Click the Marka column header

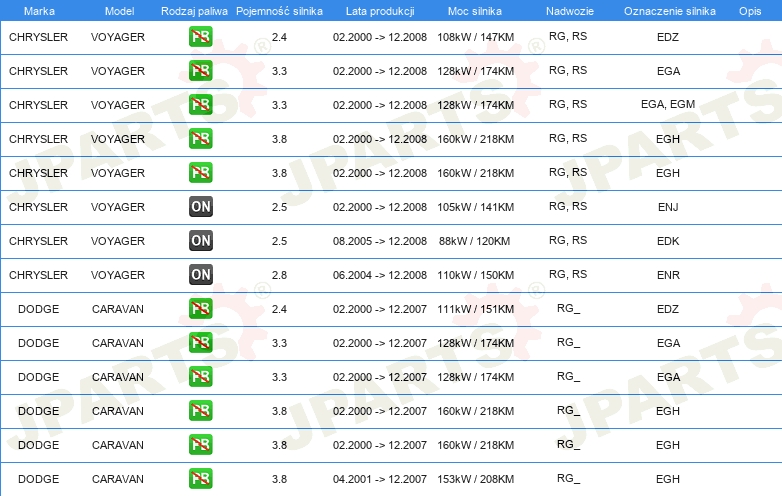pos(38,10)
